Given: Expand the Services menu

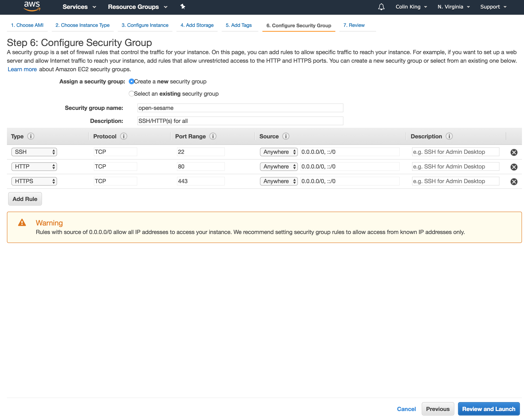Looking at the screenshot, I should (79, 7).
